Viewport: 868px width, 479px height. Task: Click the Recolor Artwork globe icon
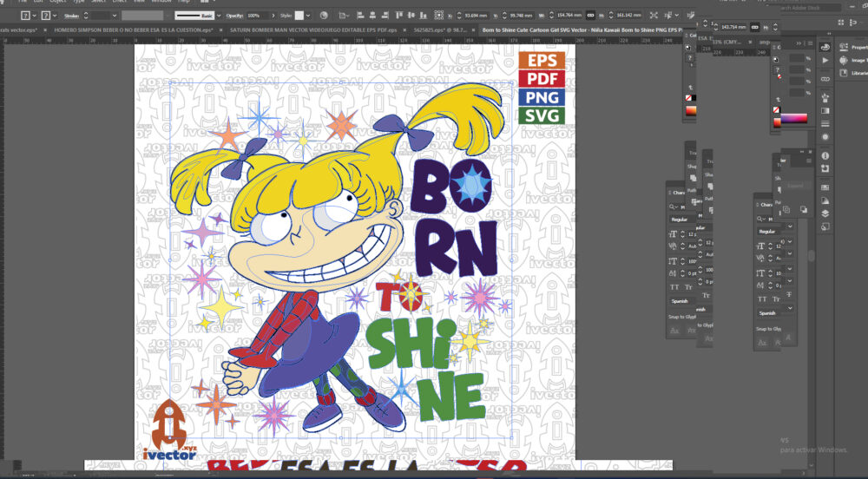[325, 16]
